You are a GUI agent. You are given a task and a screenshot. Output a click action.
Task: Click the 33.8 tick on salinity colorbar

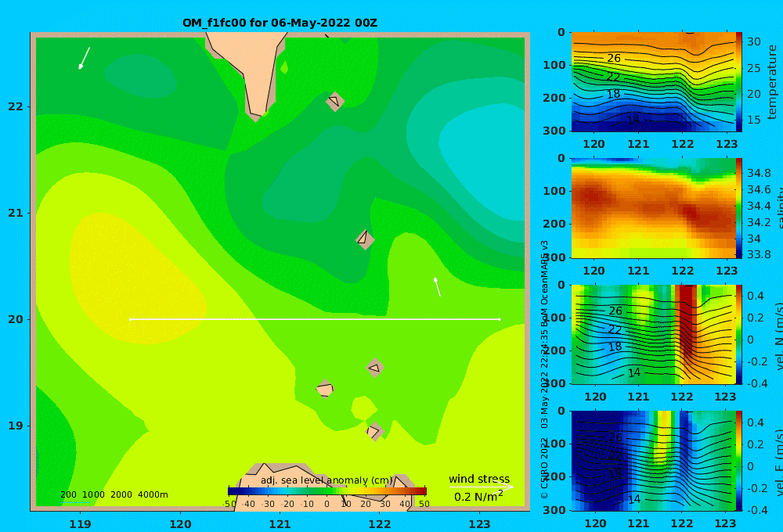[759, 254]
